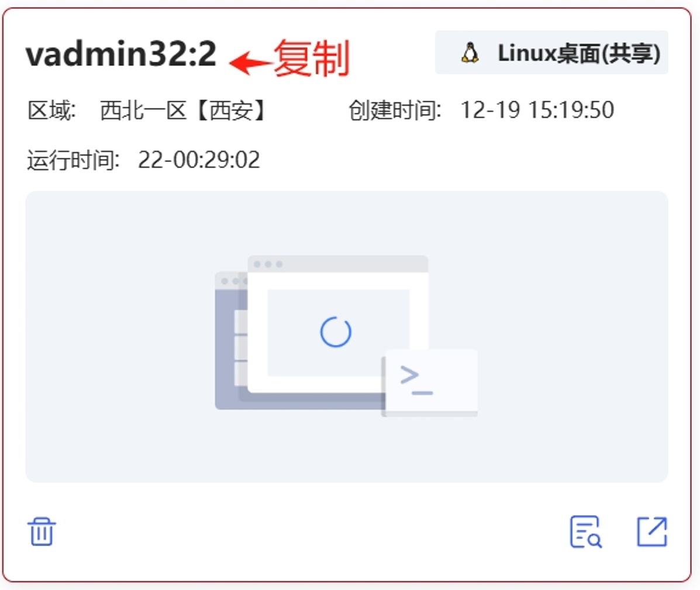Click the 运行时间 label
Image resolution: width=700 pixels, height=590 pixels.
pos(73,160)
